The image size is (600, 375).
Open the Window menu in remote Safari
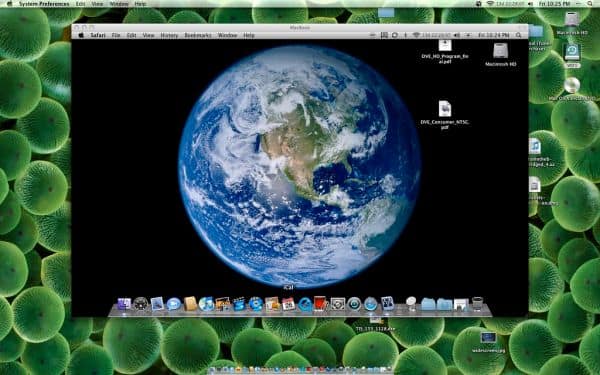click(x=227, y=35)
